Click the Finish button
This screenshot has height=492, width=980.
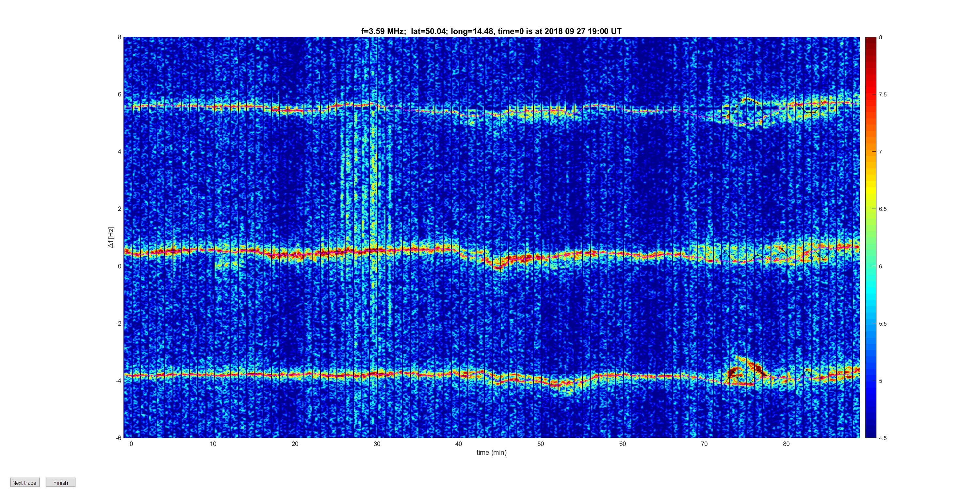point(60,483)
